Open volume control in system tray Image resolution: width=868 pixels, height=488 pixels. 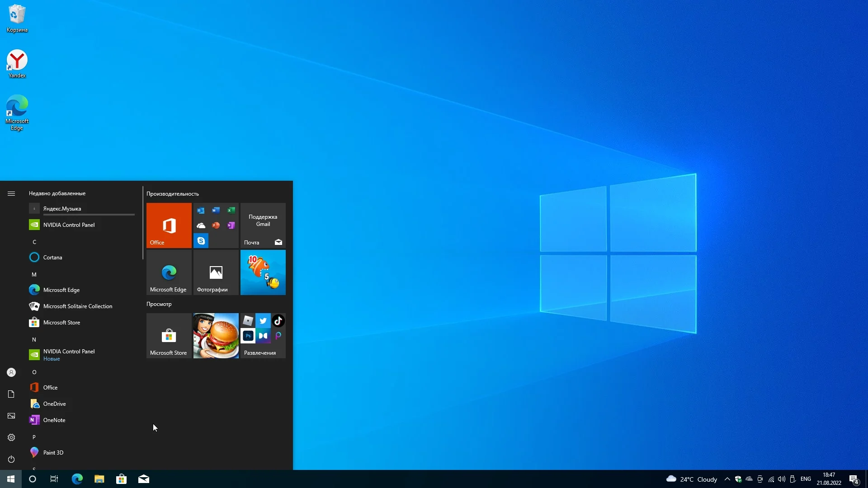coord(782,479)
